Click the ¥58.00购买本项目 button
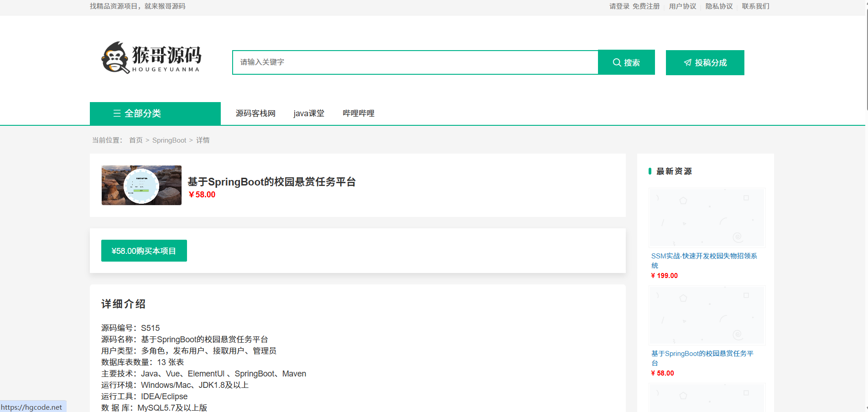Image resolution: width=868 pixels, height=412 pixels. point(144,251)
